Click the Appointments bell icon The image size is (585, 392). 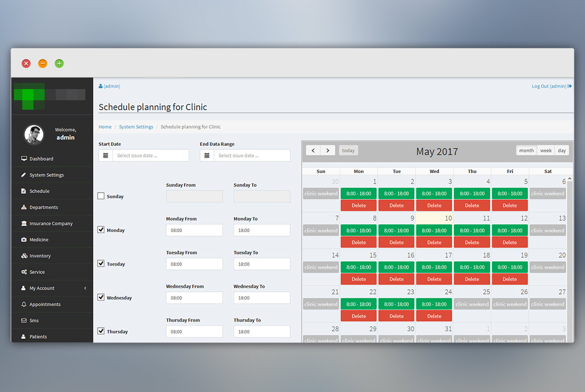coord(24,305)
